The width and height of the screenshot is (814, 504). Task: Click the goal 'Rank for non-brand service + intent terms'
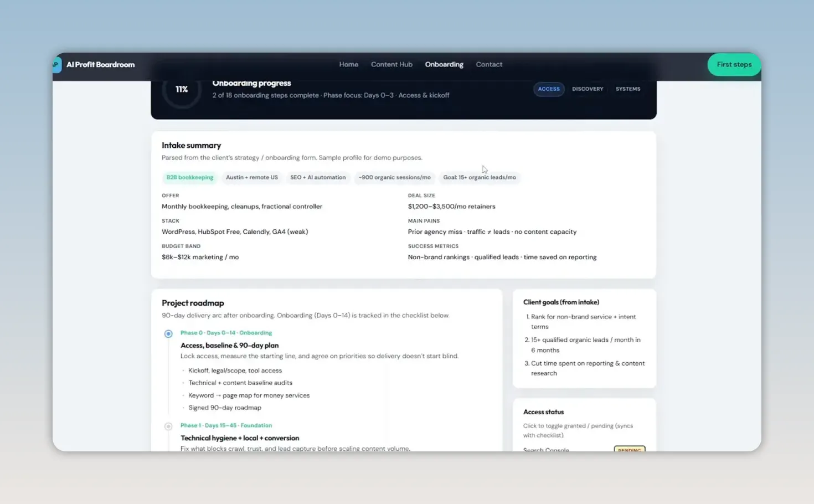(584, 322)
